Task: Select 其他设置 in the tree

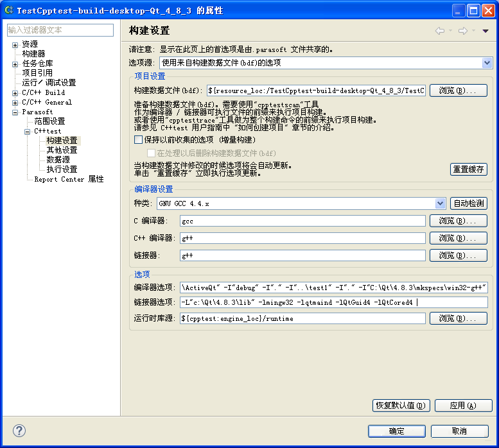Action: pos(62,150)
